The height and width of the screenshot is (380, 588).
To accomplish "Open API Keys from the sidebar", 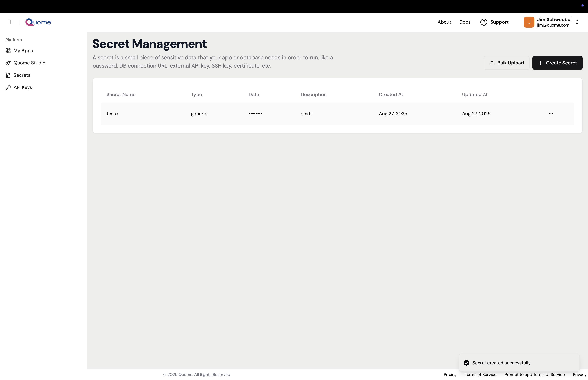I will click(23, 87).
